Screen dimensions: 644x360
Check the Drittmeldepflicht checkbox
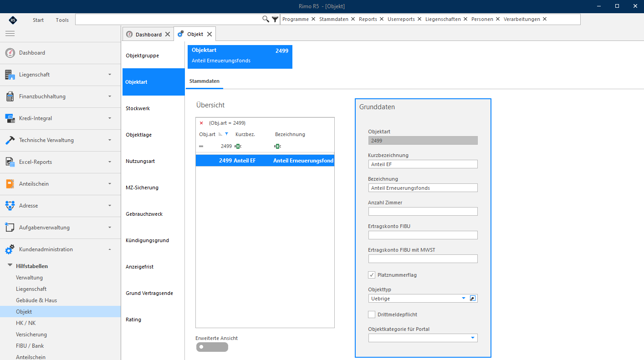coord(372,314)
